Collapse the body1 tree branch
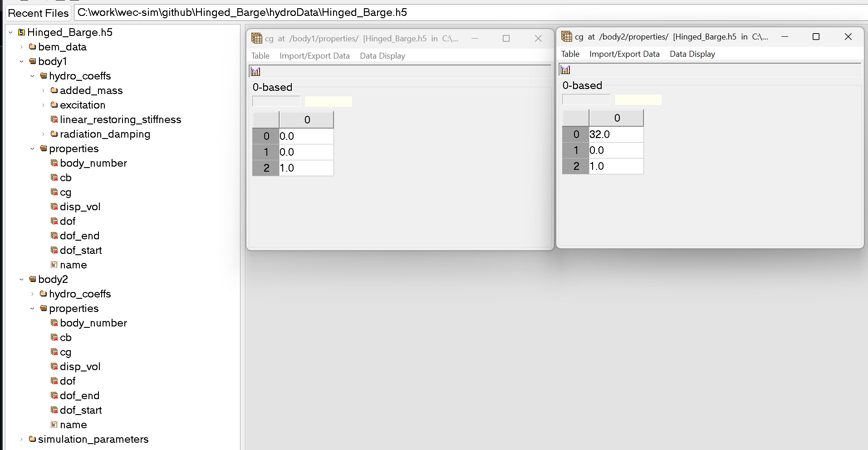 [21, 61]
